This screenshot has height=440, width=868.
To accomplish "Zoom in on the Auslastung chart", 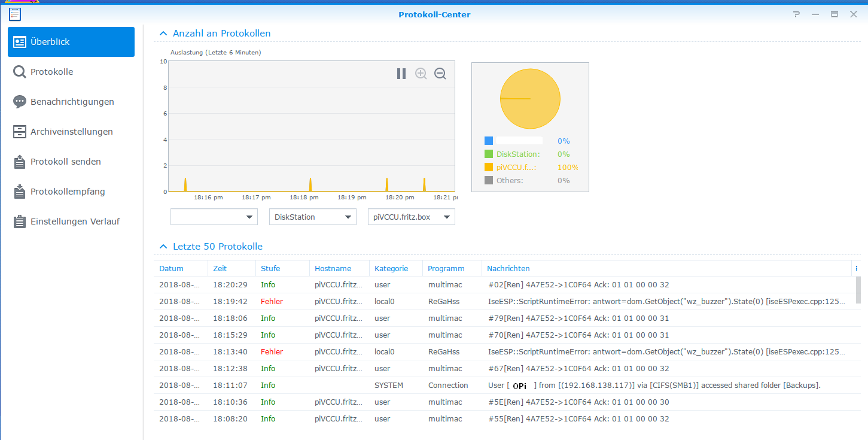I will coord(421,74).
